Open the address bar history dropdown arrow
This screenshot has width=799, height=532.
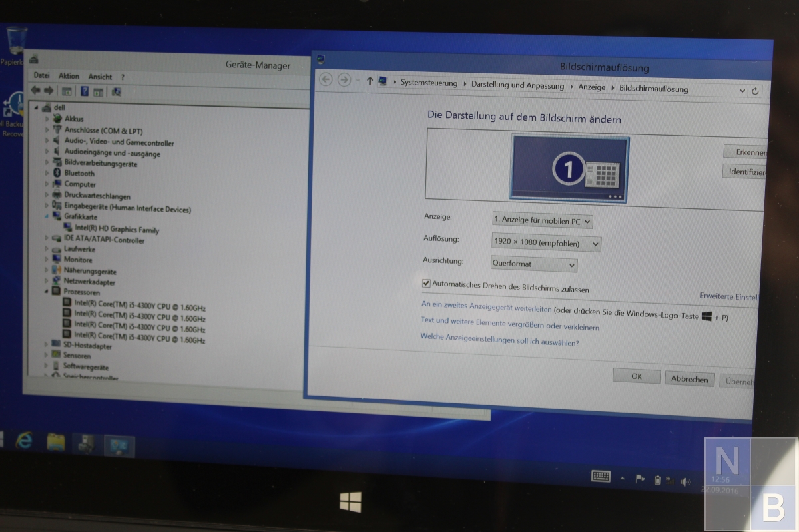point(742,91)
